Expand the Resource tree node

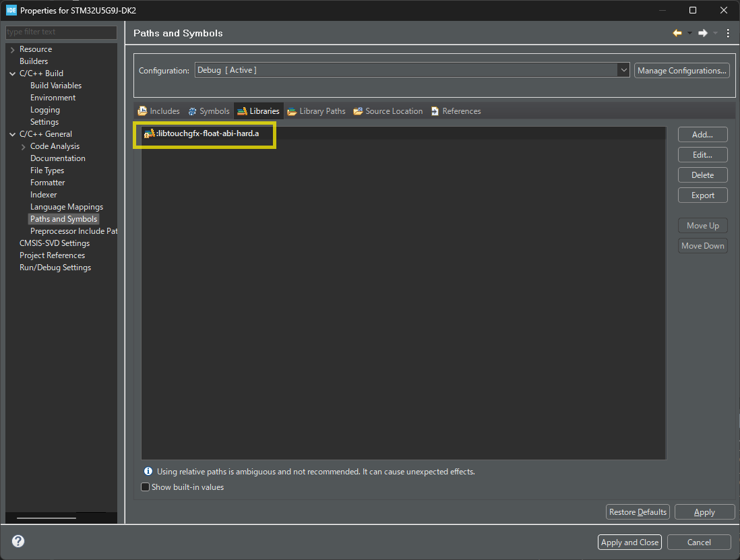pos(13,50)
